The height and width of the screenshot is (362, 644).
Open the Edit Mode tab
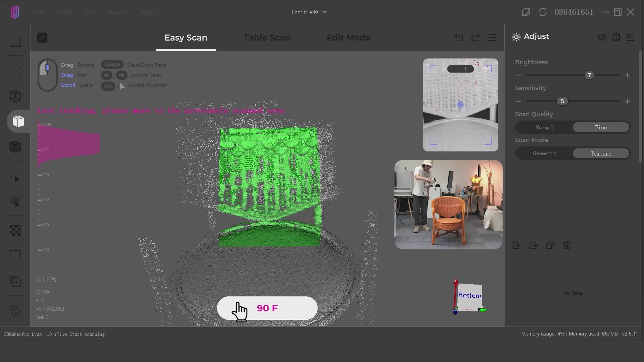348,38
